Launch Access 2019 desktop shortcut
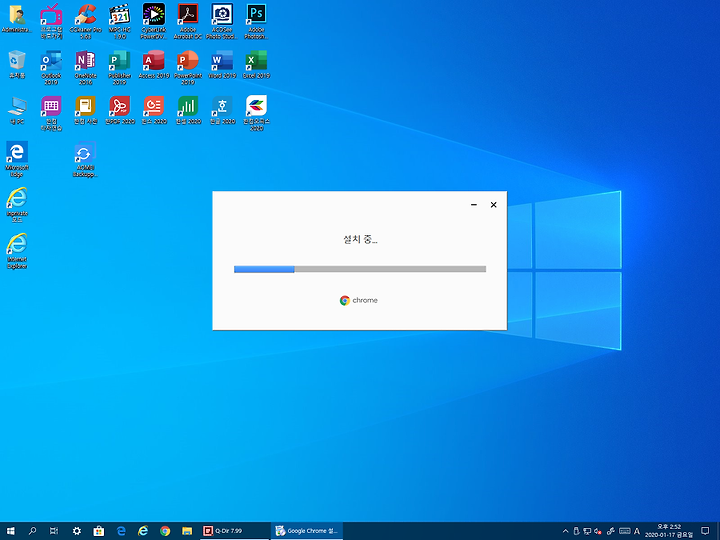 pyautogui.click(x=154, y=64)
